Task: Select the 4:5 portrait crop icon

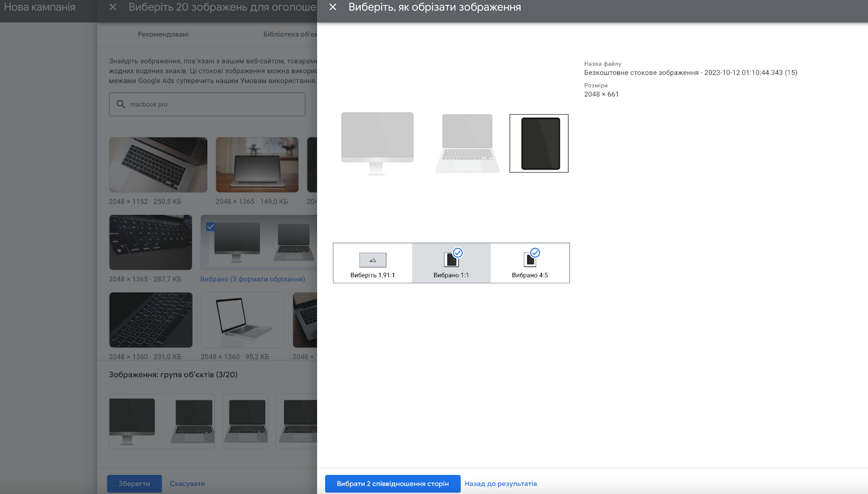Action: [x=529, y=260]
